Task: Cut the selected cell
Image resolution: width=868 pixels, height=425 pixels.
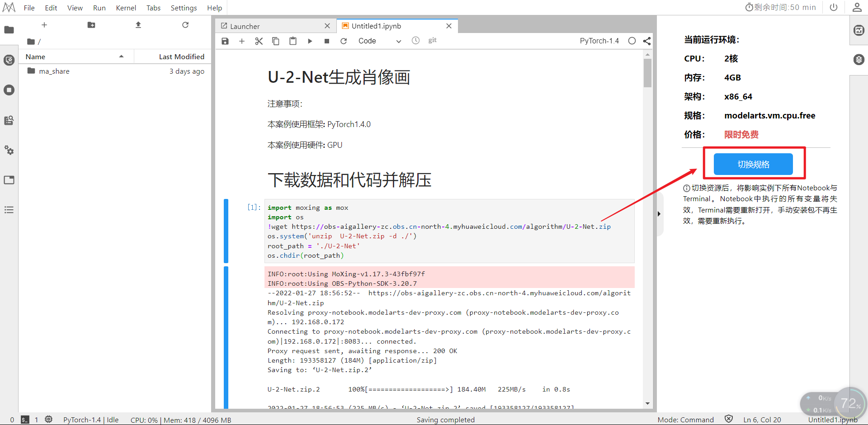Action: (x=259, y=41)
